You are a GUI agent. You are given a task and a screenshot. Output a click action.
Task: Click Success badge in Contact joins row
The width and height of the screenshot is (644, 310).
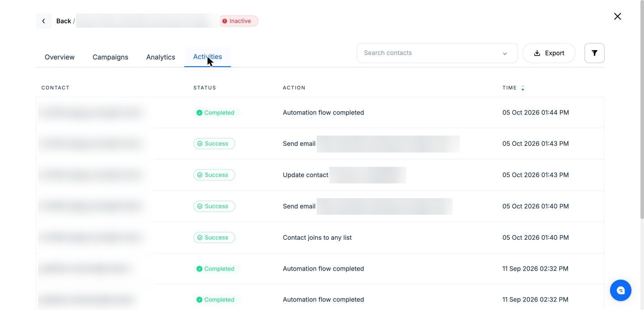click(214, 238)
